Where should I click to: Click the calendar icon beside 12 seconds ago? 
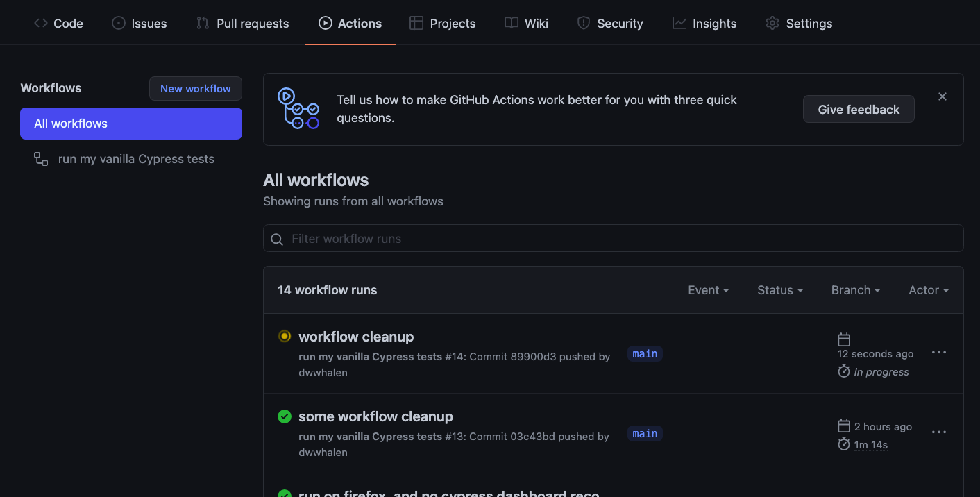(x=844, y=339)
